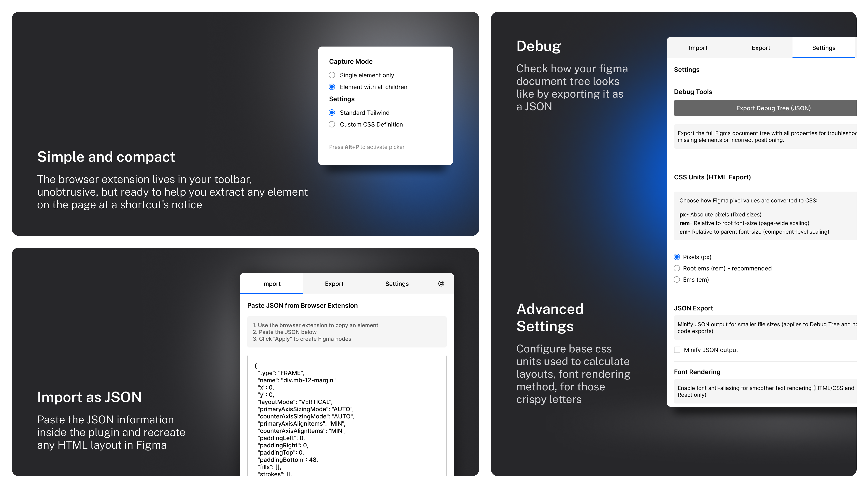
Task: Open Settings tab in the bottom-left plugin panel
Action: coord(397,284)
